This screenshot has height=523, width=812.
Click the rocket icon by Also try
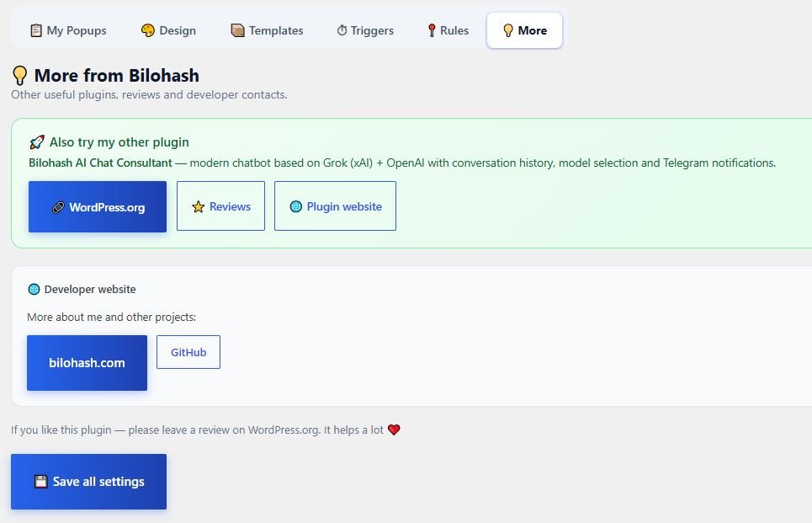37,142
